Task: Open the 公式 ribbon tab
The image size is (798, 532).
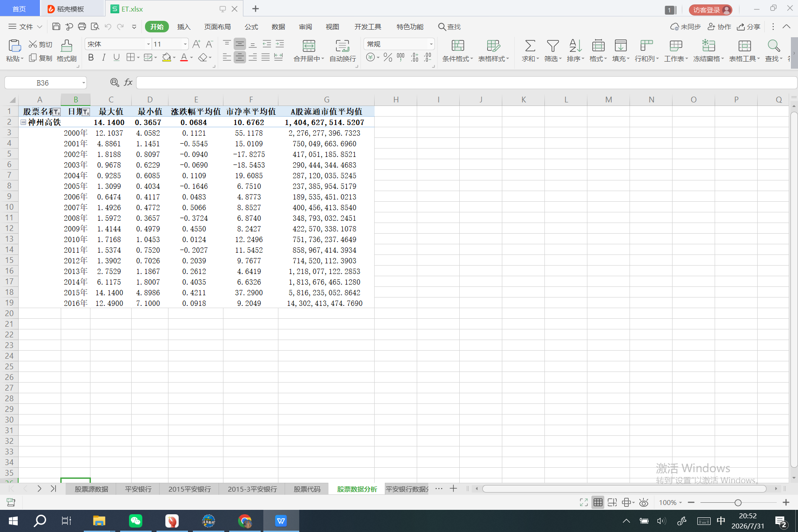Action: click(x=251, y=27)
